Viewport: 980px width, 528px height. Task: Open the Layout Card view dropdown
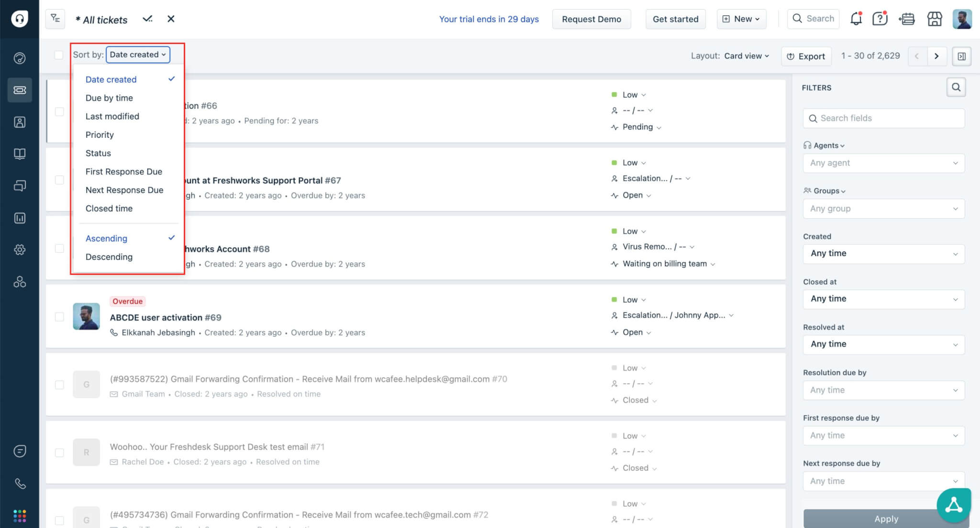746,56
